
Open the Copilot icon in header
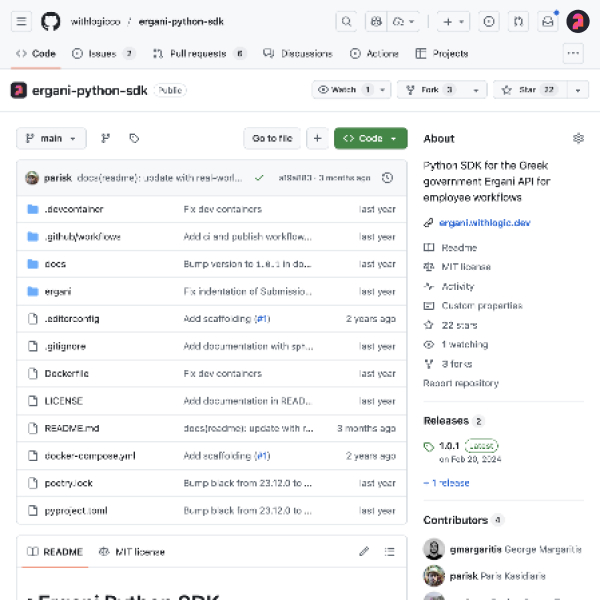[x=376, y=21]
